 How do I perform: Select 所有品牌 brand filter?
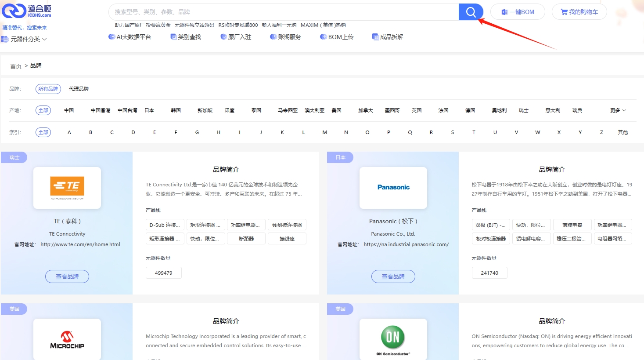coord(48,89)
